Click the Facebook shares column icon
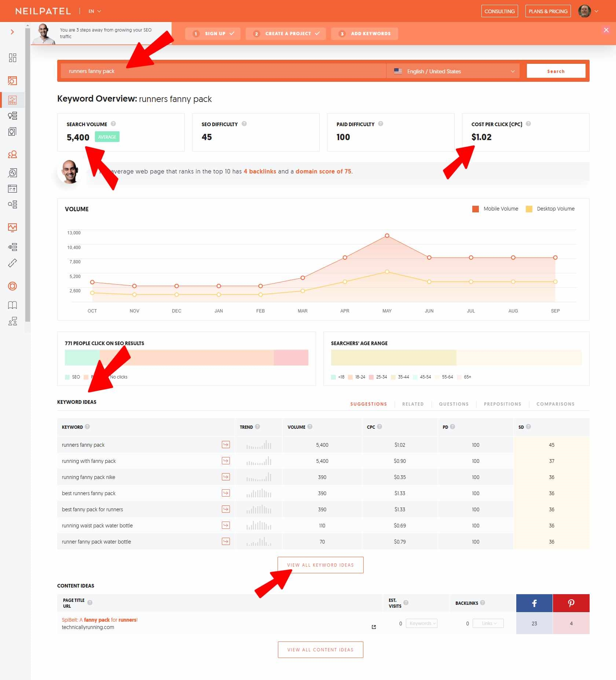The width and height of the screenshot is (616, 680). coord(534,603)
